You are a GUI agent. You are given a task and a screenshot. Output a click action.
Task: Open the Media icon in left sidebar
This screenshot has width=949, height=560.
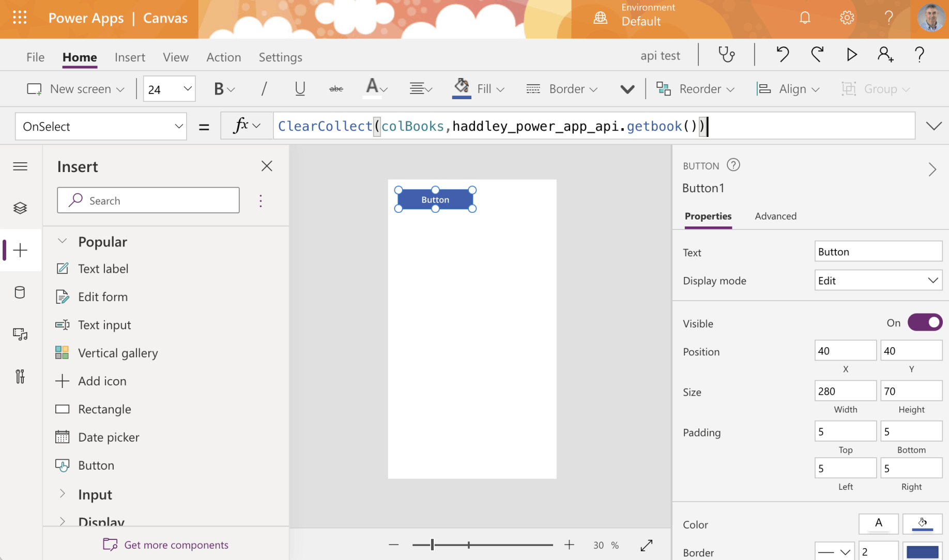tap(20, 334)
